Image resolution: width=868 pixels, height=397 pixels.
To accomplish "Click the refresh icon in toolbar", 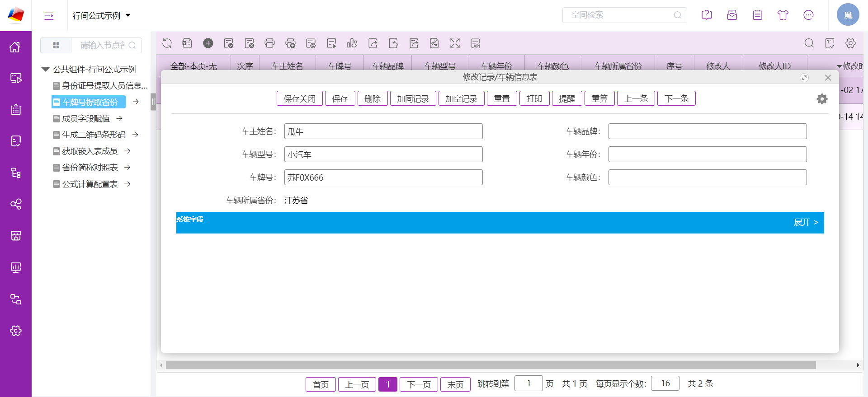I will tap(167, 43).
